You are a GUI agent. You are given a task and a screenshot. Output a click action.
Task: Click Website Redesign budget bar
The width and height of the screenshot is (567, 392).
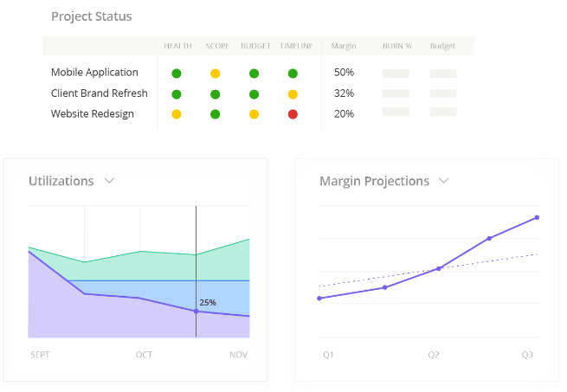443,112
